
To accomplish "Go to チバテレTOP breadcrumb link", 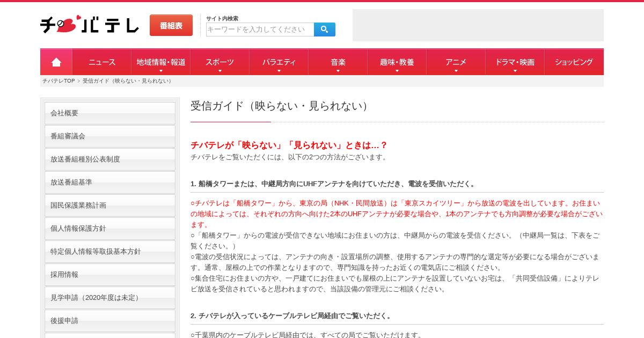I will [58, 81].
